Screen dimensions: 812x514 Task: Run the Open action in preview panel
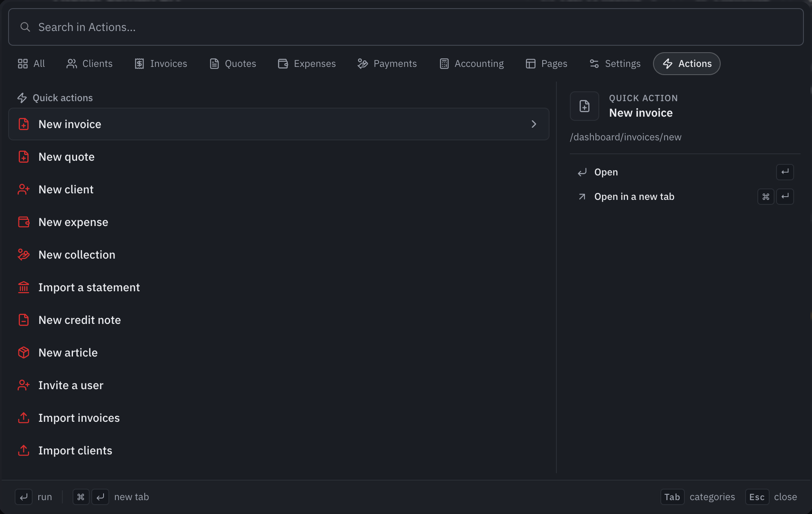pos(685,172)
